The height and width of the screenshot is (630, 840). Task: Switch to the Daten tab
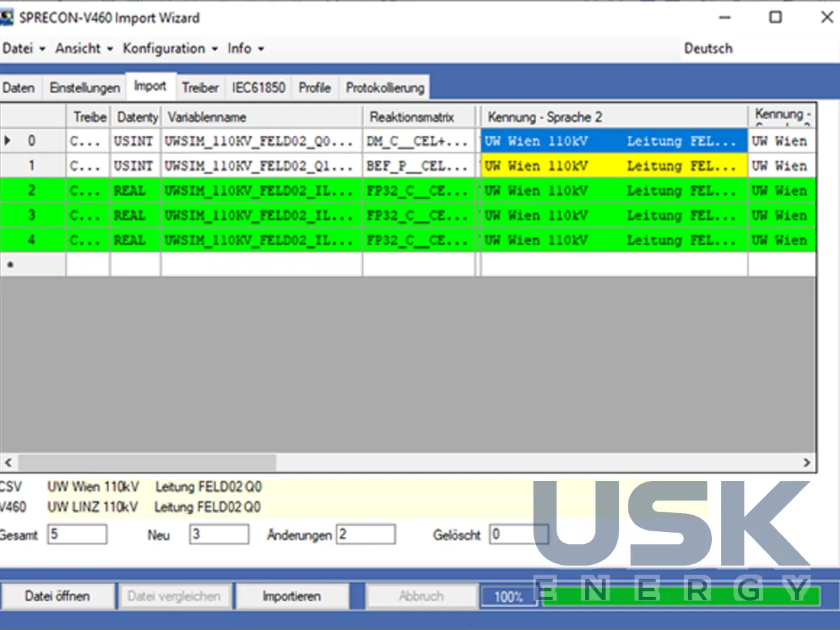tap(19, 88)
